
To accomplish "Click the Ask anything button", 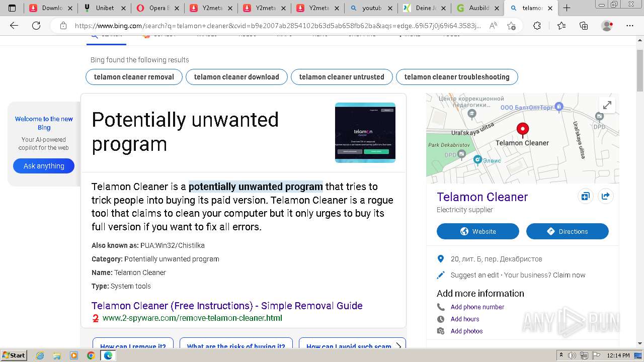I will coord(44,166).
